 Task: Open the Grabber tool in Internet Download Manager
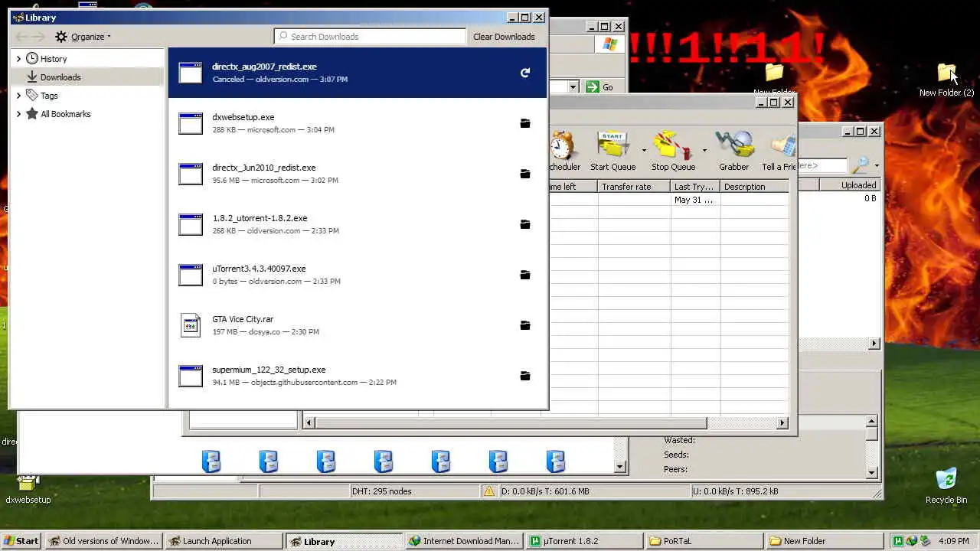click(733, 151)
